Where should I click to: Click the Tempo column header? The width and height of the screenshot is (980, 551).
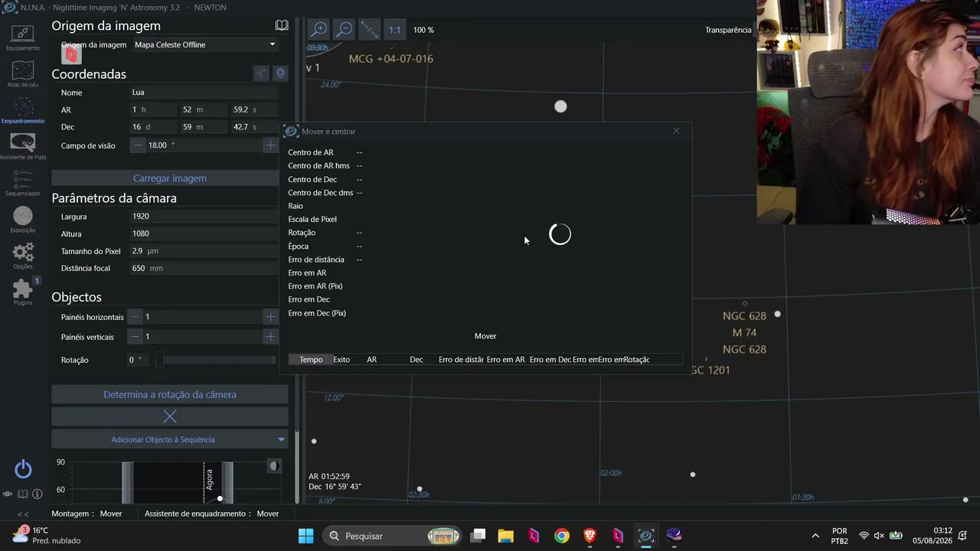(x=311, y=360)
